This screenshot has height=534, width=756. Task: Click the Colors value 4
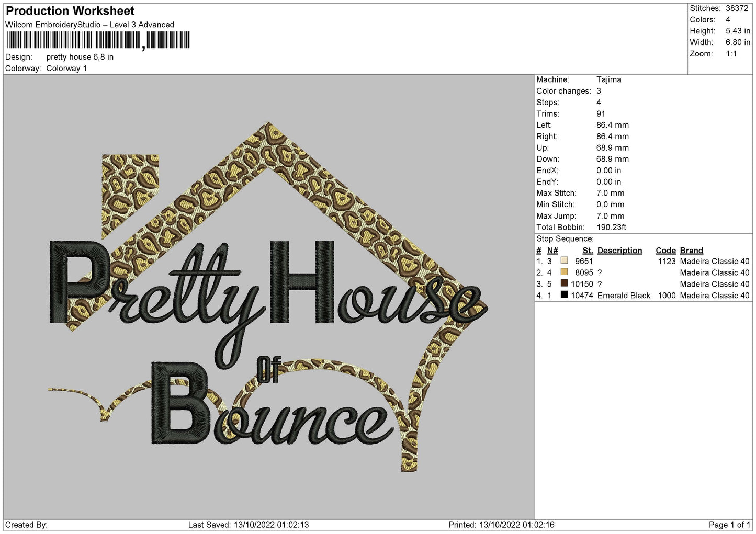[728, 20]
